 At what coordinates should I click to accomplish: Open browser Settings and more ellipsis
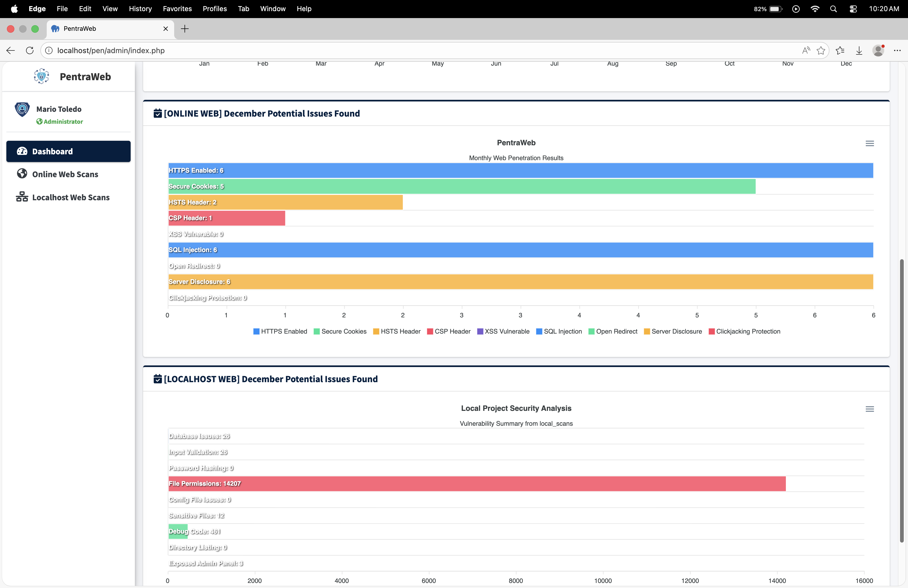(897, 50)
